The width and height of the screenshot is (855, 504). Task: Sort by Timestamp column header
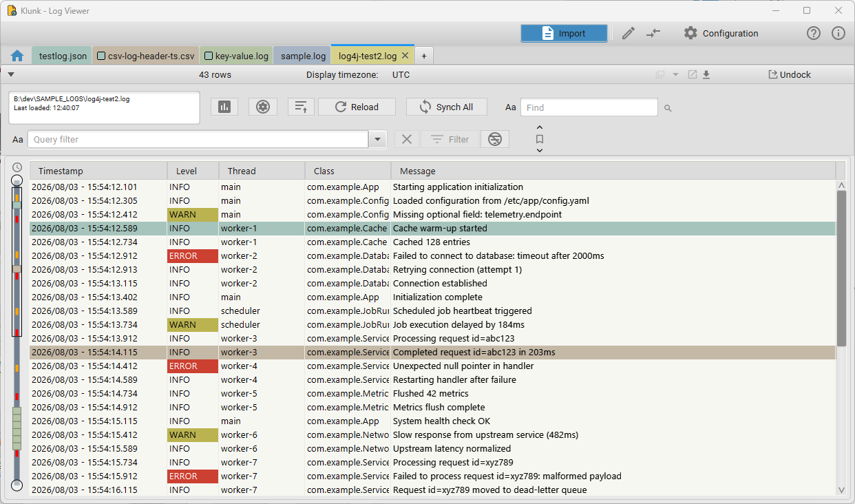pos(98,171)
